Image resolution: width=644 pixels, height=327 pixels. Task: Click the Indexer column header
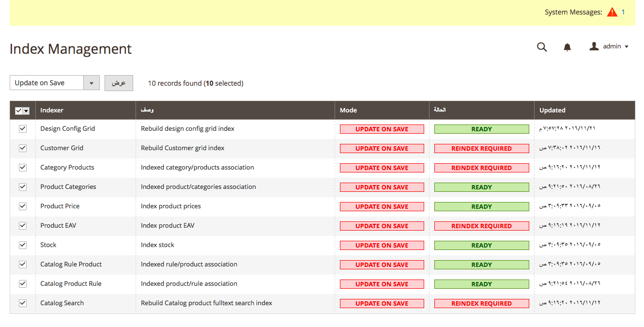click(x=52, y=110)
